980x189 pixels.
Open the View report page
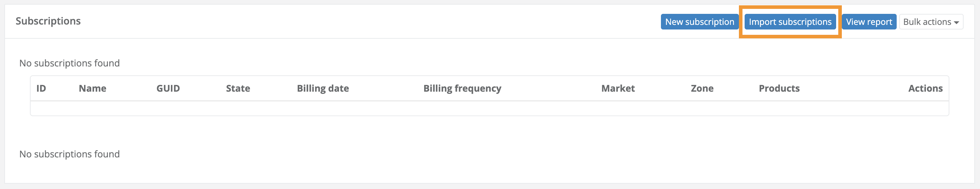click(x=869, y=22)
